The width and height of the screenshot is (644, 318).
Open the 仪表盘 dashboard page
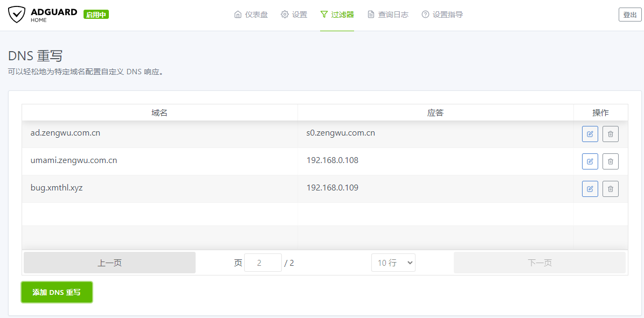pyautogui.click(x=251, y=15)
